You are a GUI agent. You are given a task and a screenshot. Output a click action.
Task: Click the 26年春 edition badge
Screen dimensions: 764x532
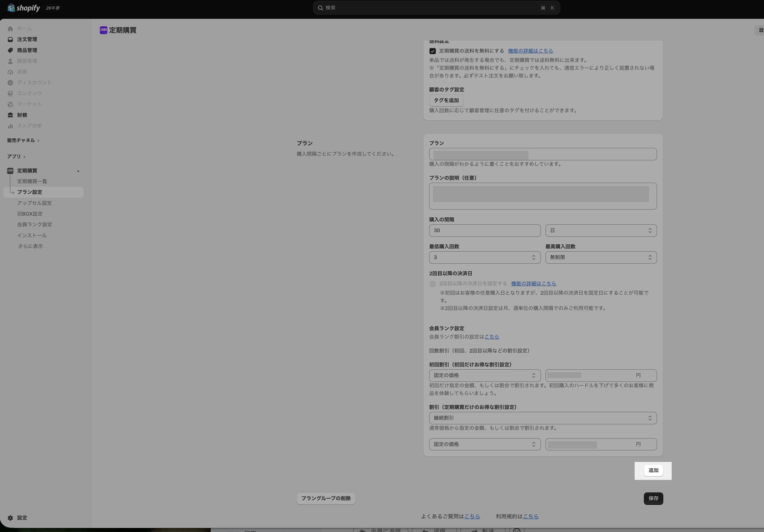pyautogui.click(x=53, y=8)
